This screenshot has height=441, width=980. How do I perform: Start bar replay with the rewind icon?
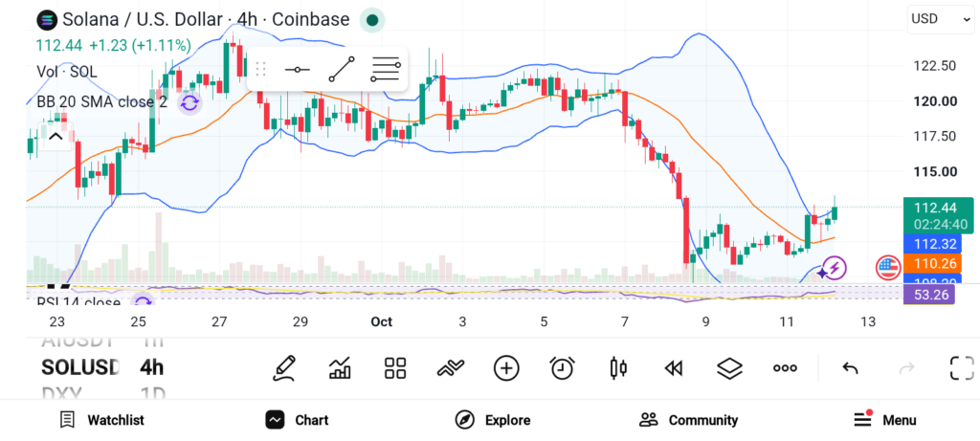(673, 368)
